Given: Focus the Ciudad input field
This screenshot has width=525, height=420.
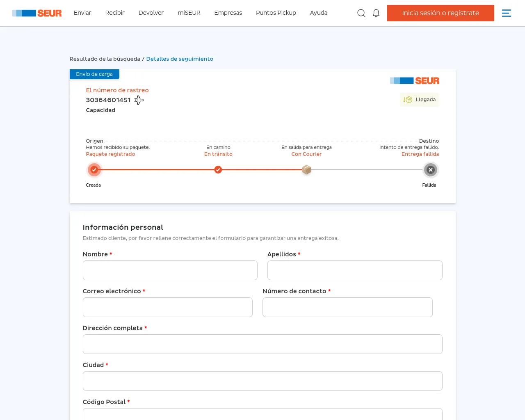Looking at the screenshot, I should coord(262,381).
